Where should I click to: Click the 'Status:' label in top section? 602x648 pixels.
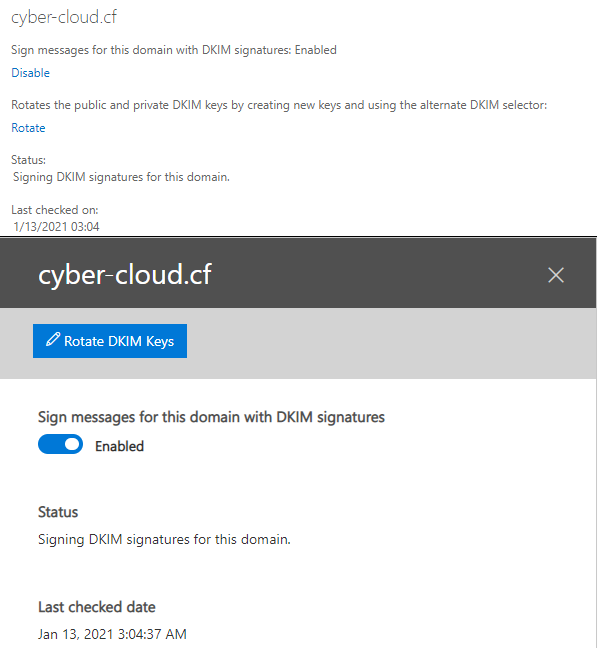28,159
